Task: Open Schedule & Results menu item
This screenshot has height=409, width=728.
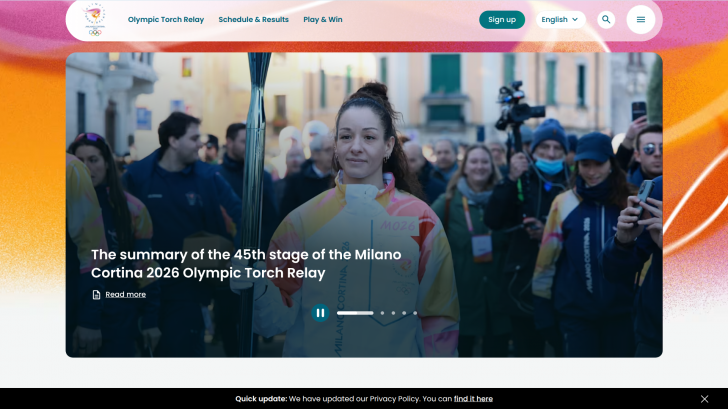Action: click(x=253, y=20)
